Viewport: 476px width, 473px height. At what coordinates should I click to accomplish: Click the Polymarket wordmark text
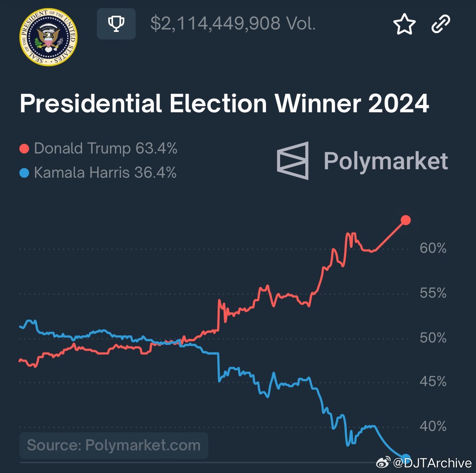click(x=386, y=161)
